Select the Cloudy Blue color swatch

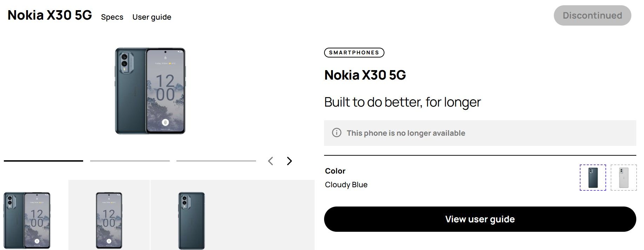(x=593, y=177)
